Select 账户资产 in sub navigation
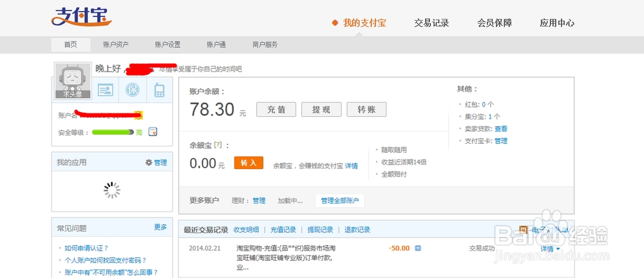The image size is (644, 278). pos(116,45)
